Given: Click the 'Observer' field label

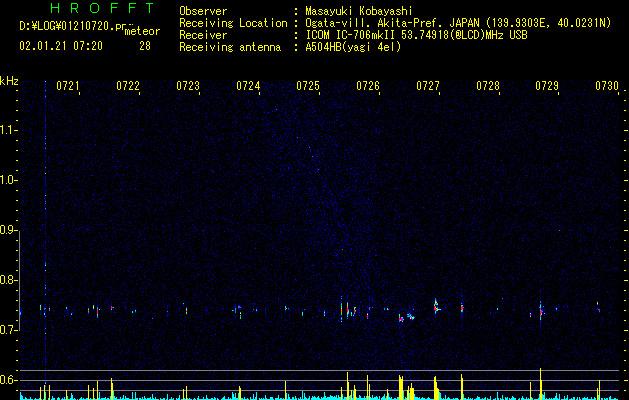Looking at the screenshot, I should [203, 11].
